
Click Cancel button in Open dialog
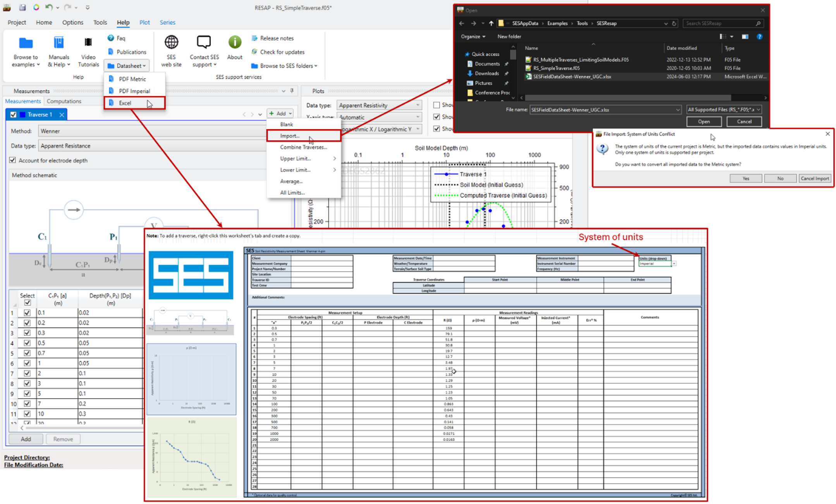coord(744,122)
